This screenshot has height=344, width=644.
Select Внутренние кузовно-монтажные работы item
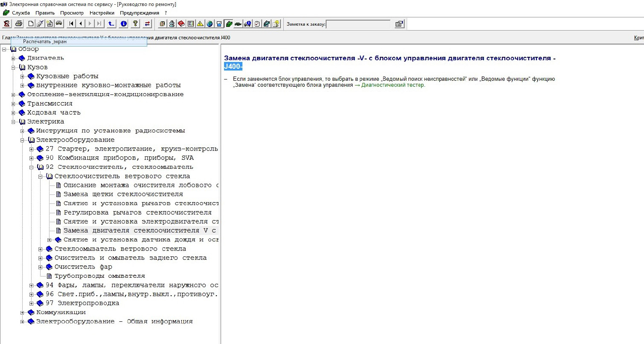point(108,85)
